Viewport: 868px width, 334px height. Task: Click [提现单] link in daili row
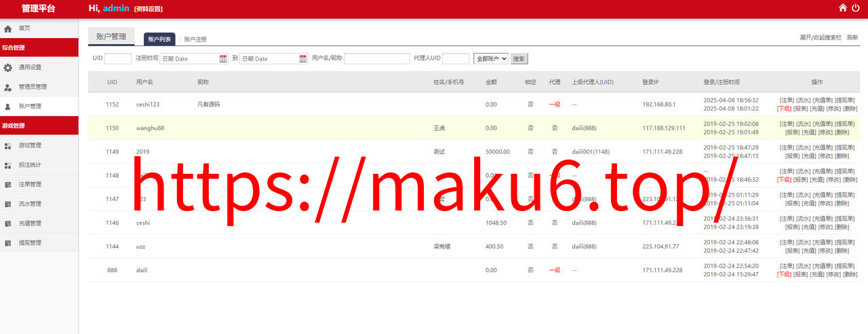point(845,266)
